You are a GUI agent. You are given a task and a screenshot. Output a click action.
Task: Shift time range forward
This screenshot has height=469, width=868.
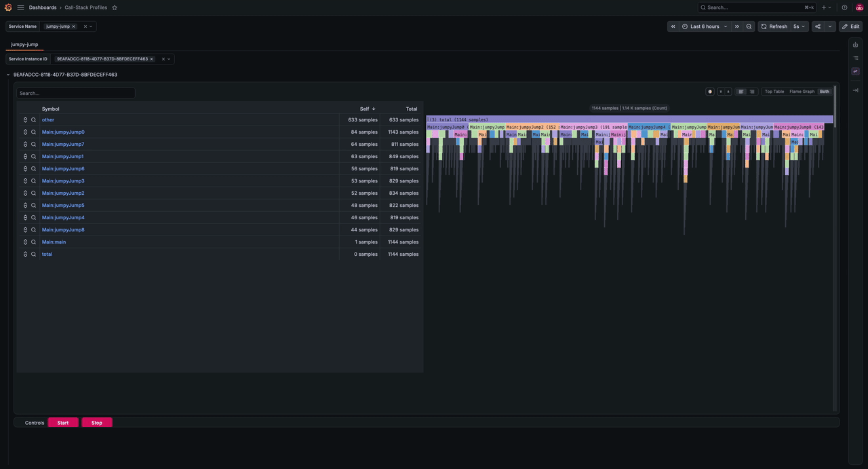[736, 26]
